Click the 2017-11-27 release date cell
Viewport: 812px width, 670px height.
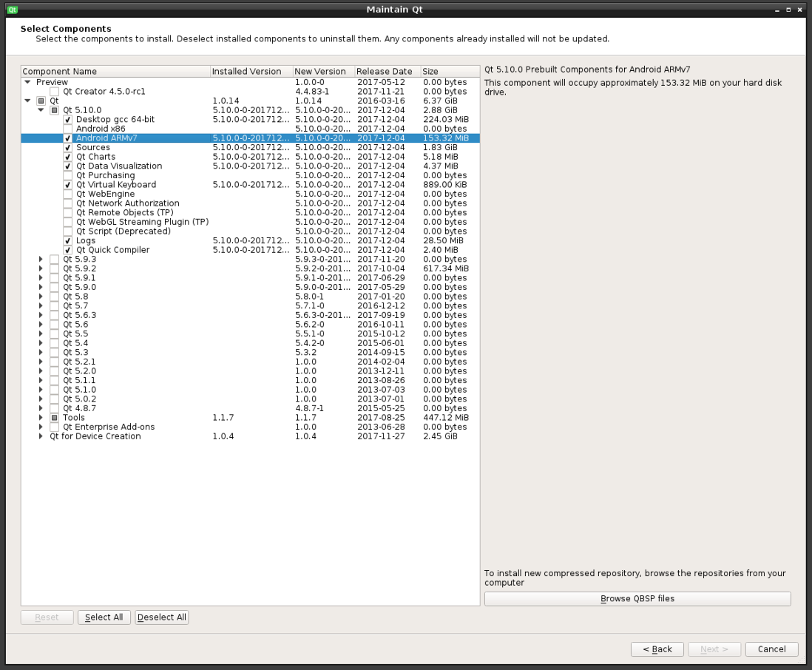pos(381,436)
